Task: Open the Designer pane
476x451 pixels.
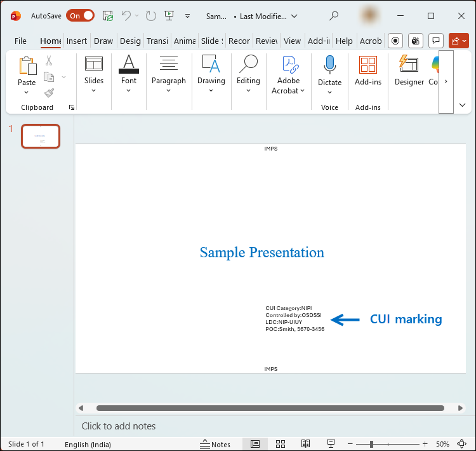Action: (409, 70)
